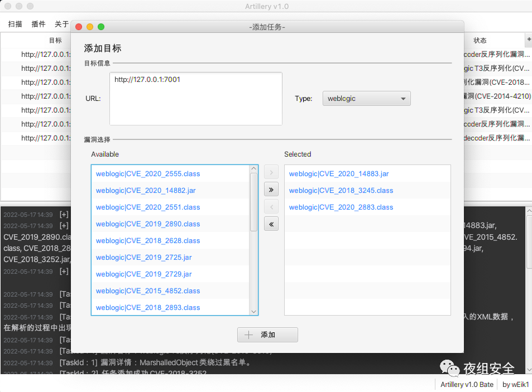Move selected item to Selected list

tap(271, 172)
